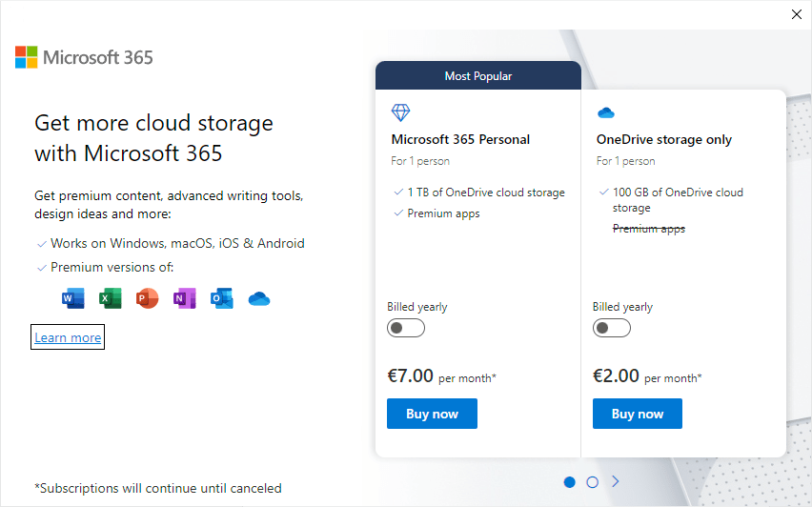Select the first page indicator dot
Viewport: 812px width, 507px height.
click(570, 482)
